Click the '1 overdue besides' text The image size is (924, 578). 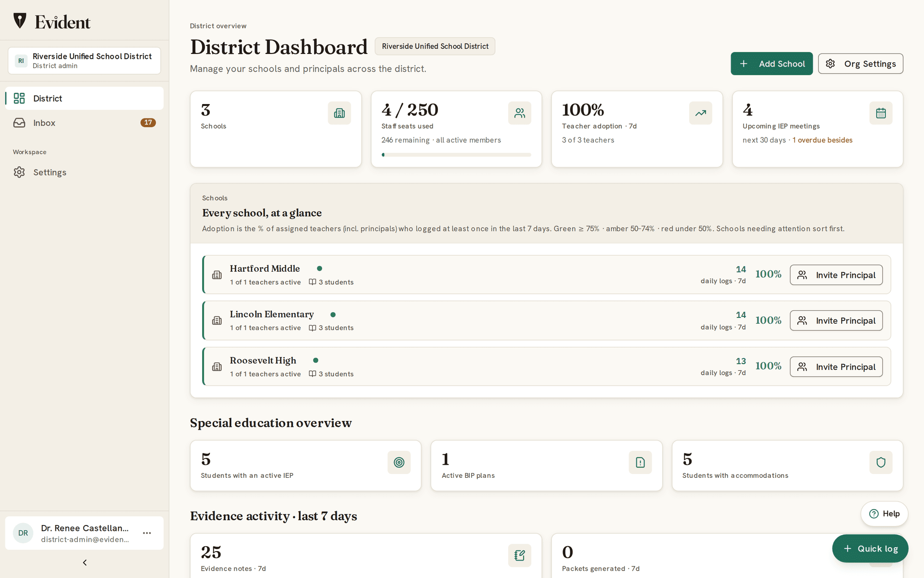point(822,140)
